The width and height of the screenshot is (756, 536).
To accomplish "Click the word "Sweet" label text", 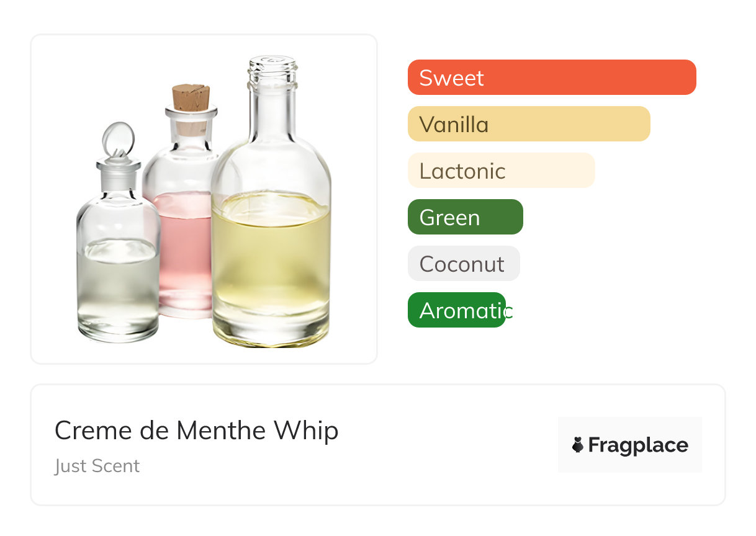I will pos(451,78).
